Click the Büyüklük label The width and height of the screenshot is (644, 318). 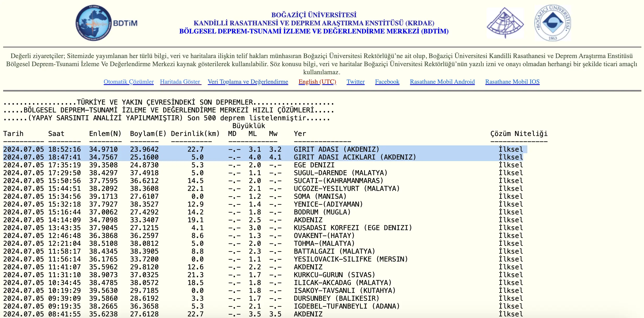pos(249,126)
